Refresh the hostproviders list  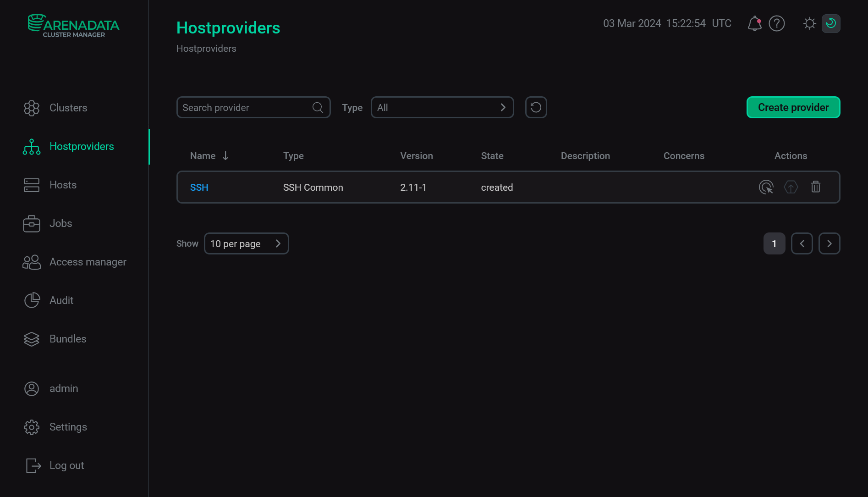pyautogui.click(x=536, y=107)
